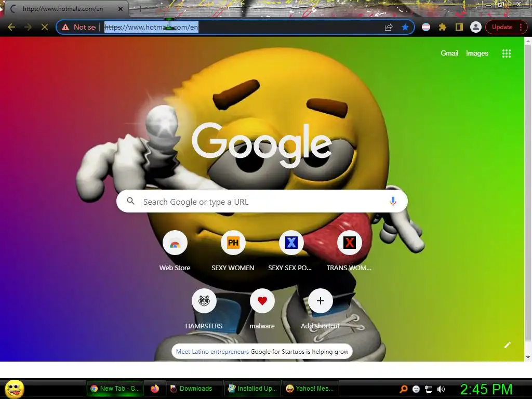Switch to New Tab Chrome taskbar item
The height and width of the screenshot is (399, 532).
(x=115, y=389)
